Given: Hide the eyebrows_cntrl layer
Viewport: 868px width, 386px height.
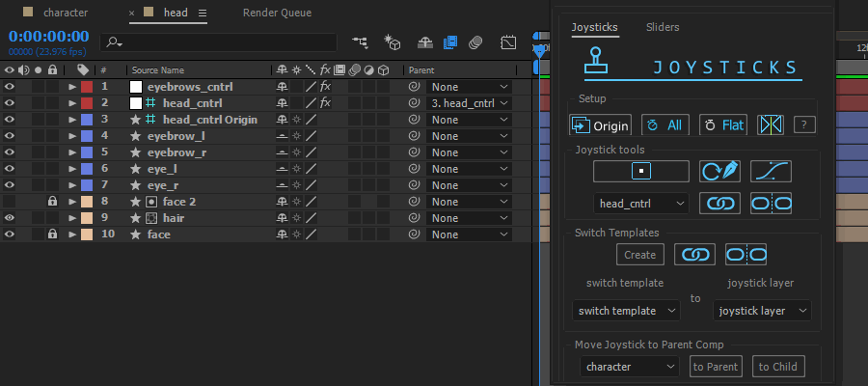Looking at the screenshot, I should 10,87.
